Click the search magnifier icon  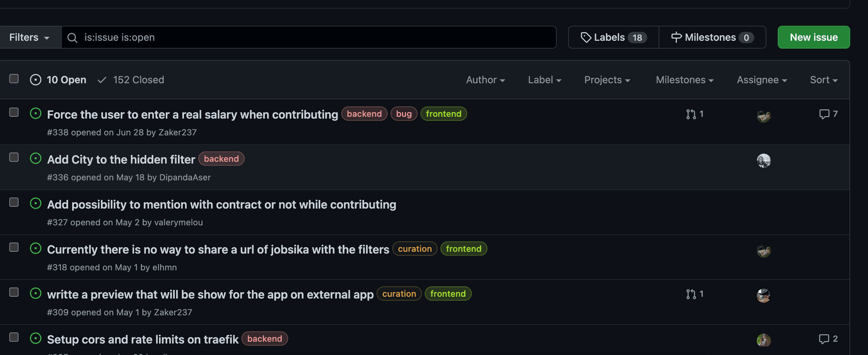pyautogui.click(x=72, y=38)
